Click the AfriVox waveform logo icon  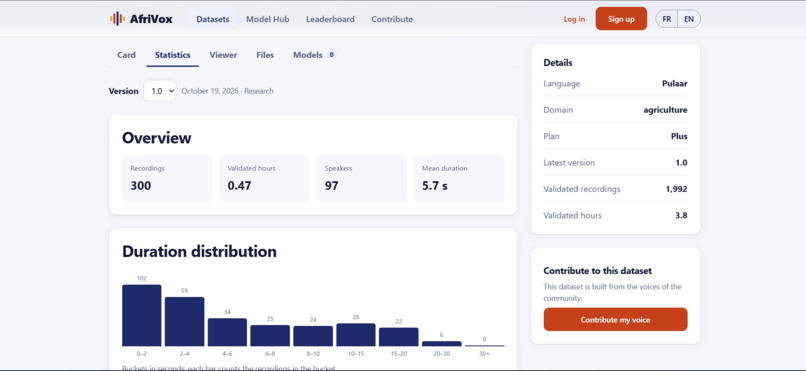117,19
